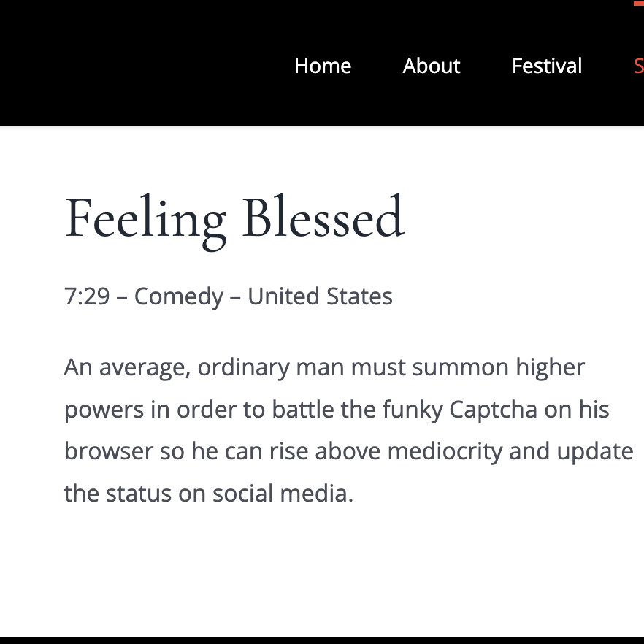Click the red active-page indicator bar
Image resolution: width=644 pixels, height=644 pixels.
pyautogui.click(x=639, y=3)
